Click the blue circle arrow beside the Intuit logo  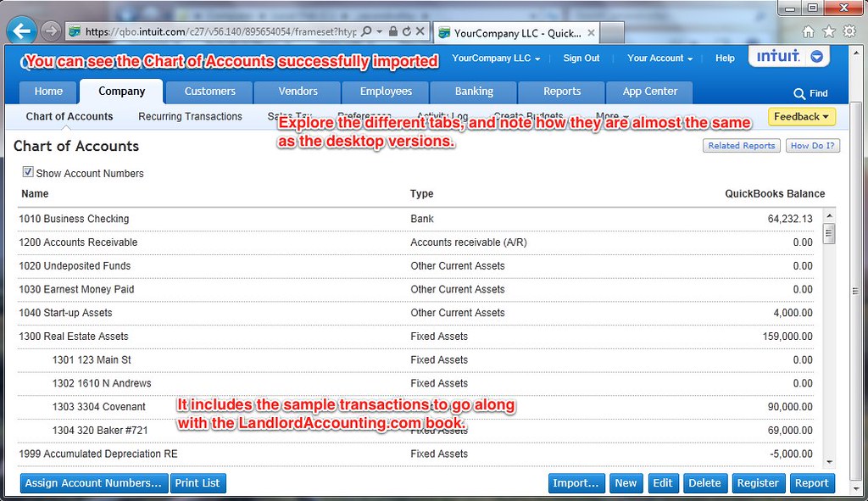click(816, 57)
